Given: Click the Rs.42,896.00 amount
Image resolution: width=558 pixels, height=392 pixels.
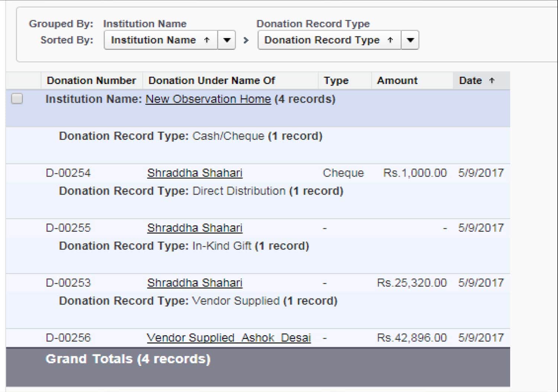Looking at the screenshot, I should (x=412, y=338).
